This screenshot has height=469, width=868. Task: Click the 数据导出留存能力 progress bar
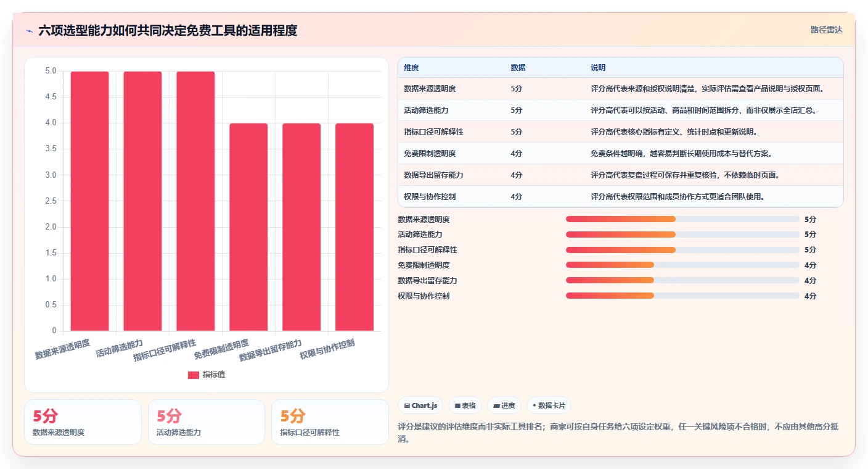[x=682, y=280]
